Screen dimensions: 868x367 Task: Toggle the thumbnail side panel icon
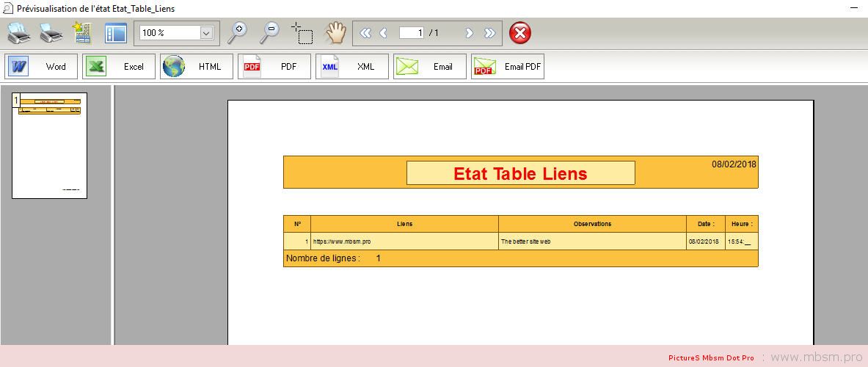[x=116, y=33]
